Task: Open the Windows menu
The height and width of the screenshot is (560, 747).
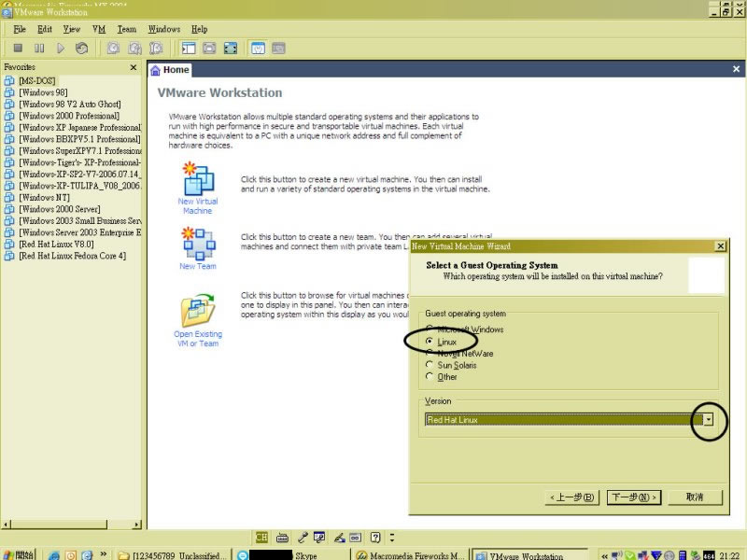Action: (164, 30)
